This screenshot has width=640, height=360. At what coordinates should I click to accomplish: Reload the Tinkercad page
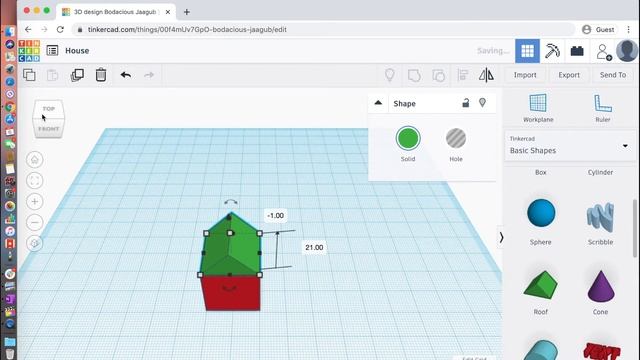(60, 29)
